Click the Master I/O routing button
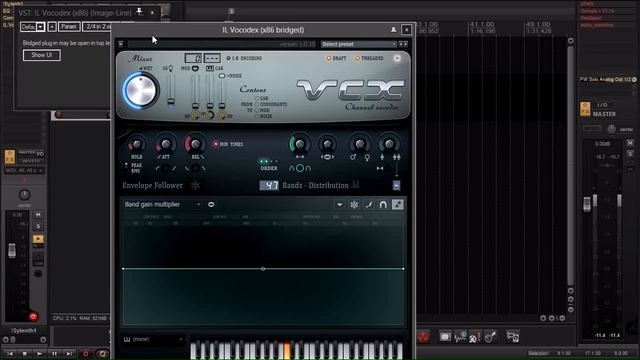 (602, 105)
